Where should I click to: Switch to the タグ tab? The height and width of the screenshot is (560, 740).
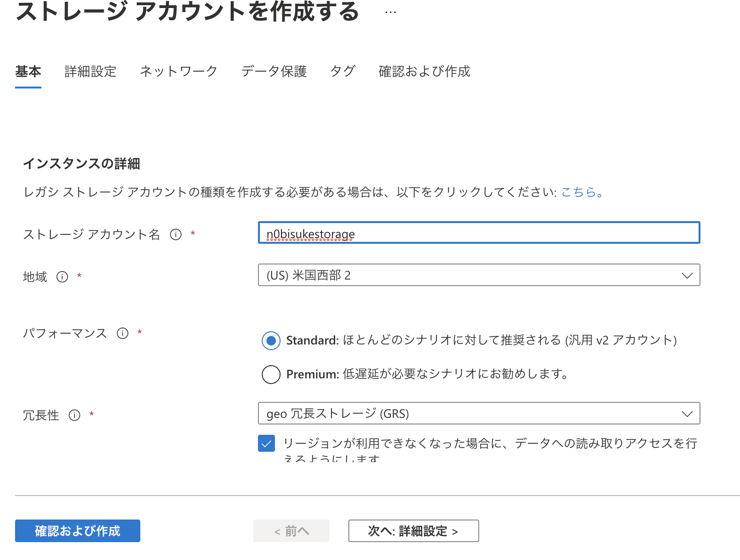pos(343,72)
